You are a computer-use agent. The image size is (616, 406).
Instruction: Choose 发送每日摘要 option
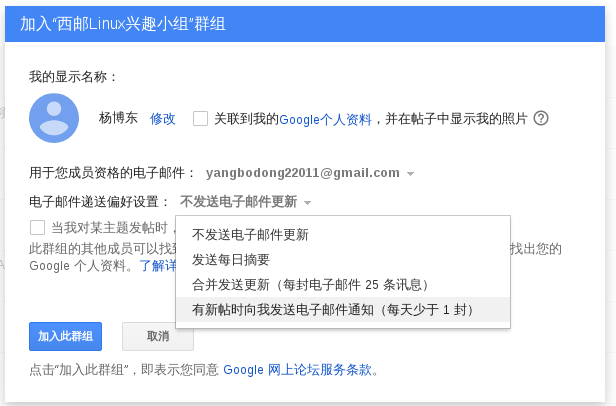pos(343,259)
